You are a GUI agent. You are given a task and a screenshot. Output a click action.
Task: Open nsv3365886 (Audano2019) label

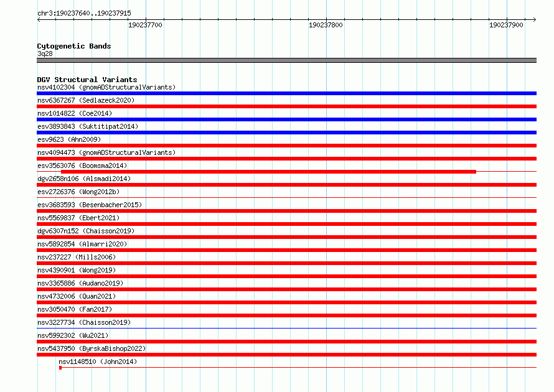pos(80,283)
